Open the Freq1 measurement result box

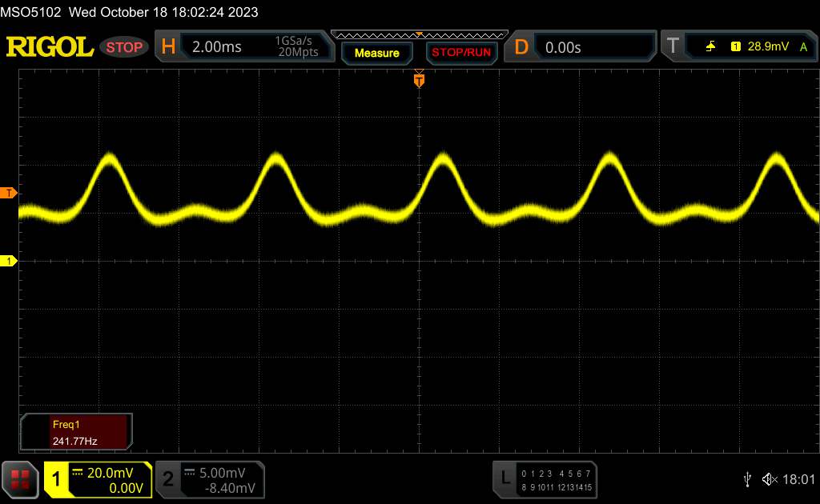coord(76,432)
